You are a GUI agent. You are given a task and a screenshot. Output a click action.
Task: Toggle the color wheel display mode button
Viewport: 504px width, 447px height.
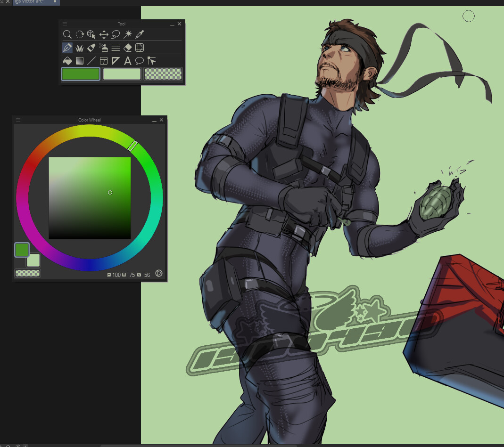(x=159, y=274)
